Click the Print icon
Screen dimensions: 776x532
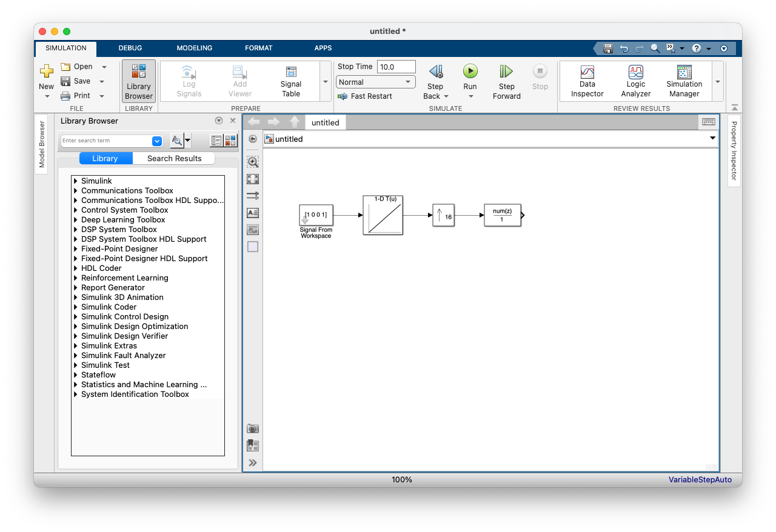click(x=65, y=96)
